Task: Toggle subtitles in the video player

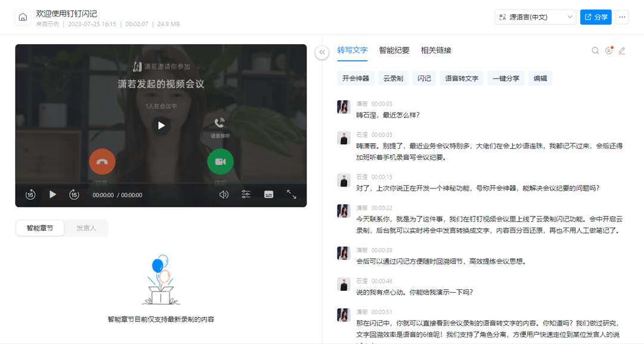Action: click(268, 194)
